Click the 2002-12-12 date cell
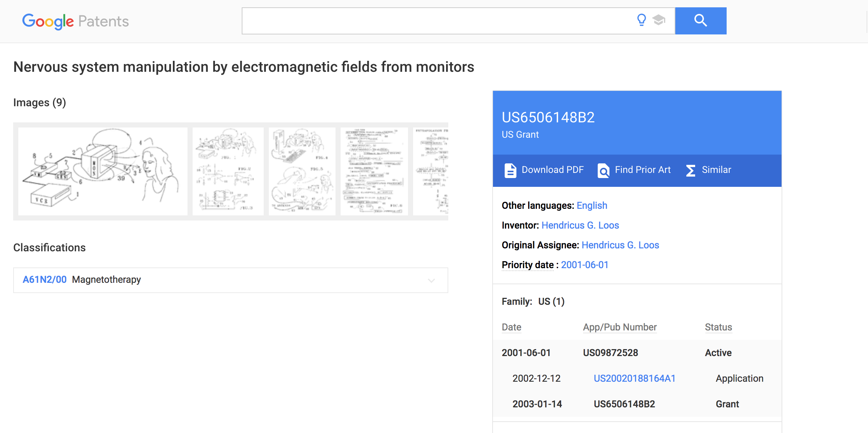 [x=536, y=378]
